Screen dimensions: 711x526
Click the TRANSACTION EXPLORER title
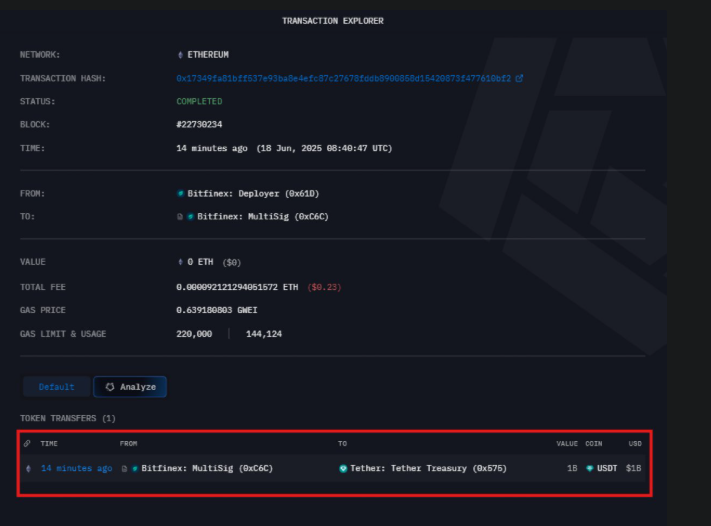coord(333,21)
